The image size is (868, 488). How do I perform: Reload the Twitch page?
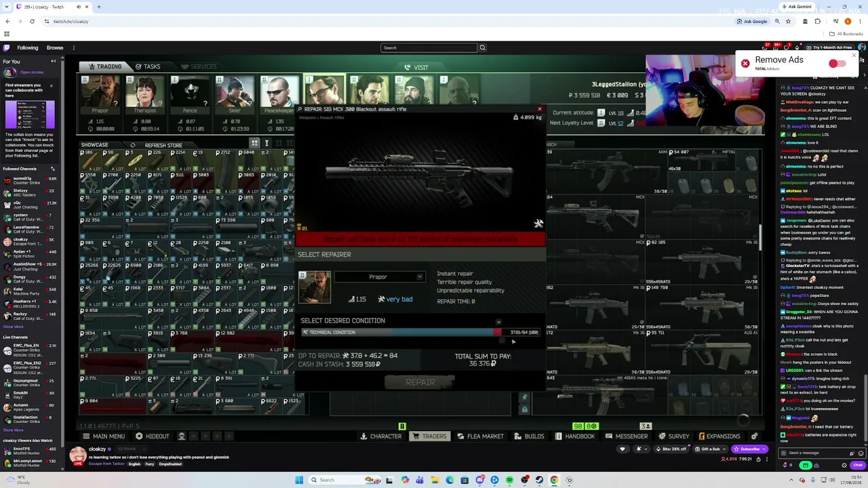[32, 21]
